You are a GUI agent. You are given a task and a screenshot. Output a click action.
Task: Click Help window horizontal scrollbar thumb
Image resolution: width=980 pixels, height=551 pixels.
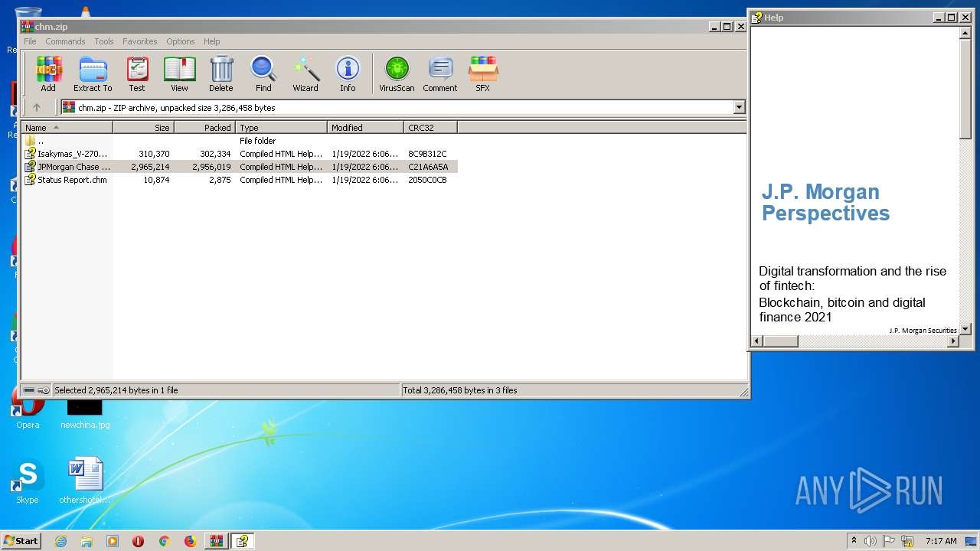pyautogui.click(x=780, y=341)
